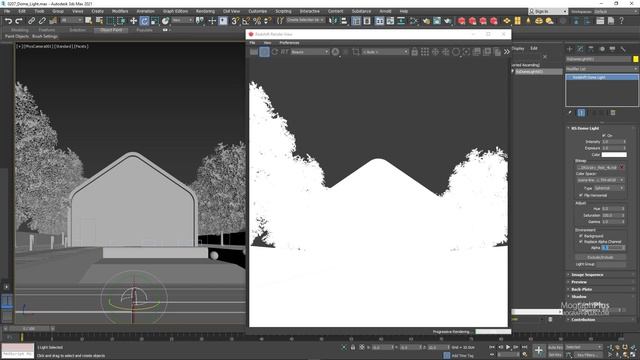The height and width of the screenshot is (360, 640).
Task: Expand the Image Sequence rollout
Action: tap(587, 275)
